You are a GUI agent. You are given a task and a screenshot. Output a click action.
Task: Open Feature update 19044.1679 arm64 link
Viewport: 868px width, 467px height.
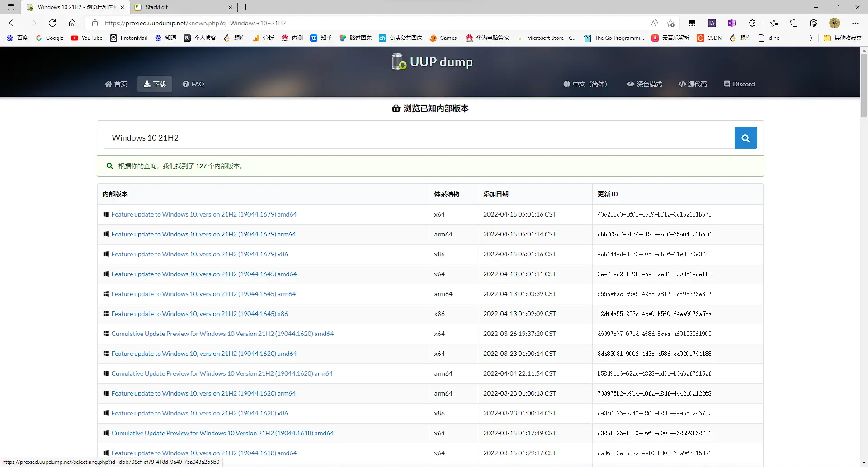203,234
